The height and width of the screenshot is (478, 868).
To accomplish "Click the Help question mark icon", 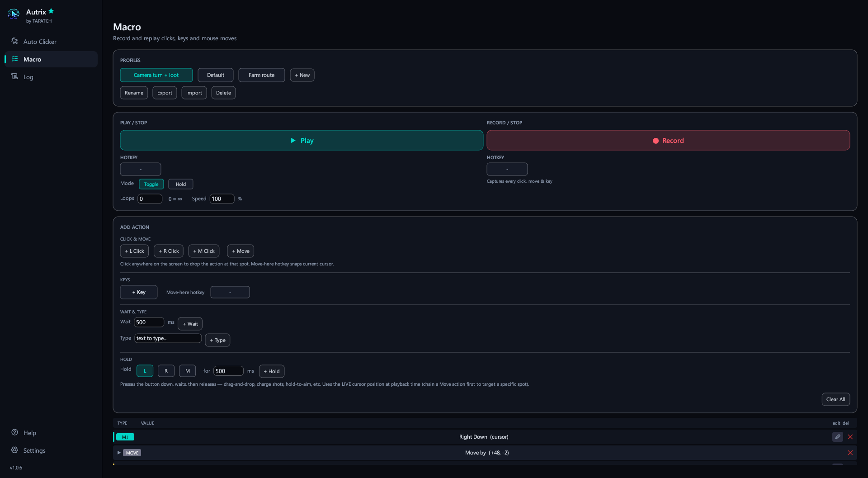I will pyautogui.click(x=14, y=432).
